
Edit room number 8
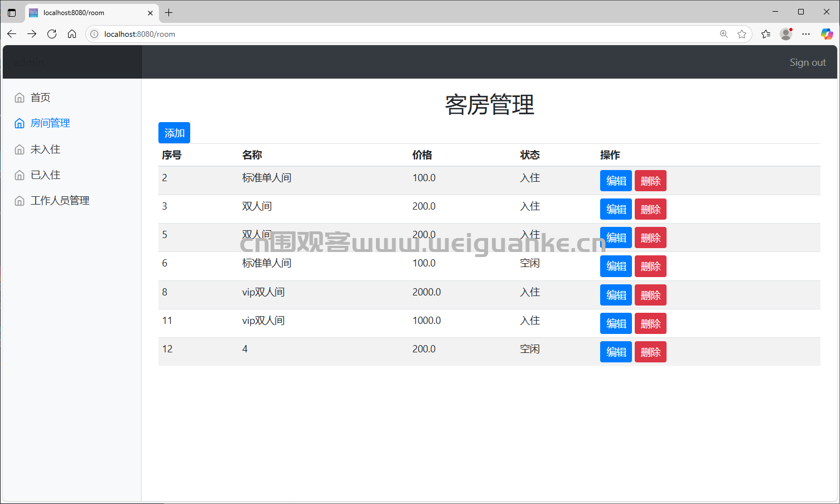point(616,295)
